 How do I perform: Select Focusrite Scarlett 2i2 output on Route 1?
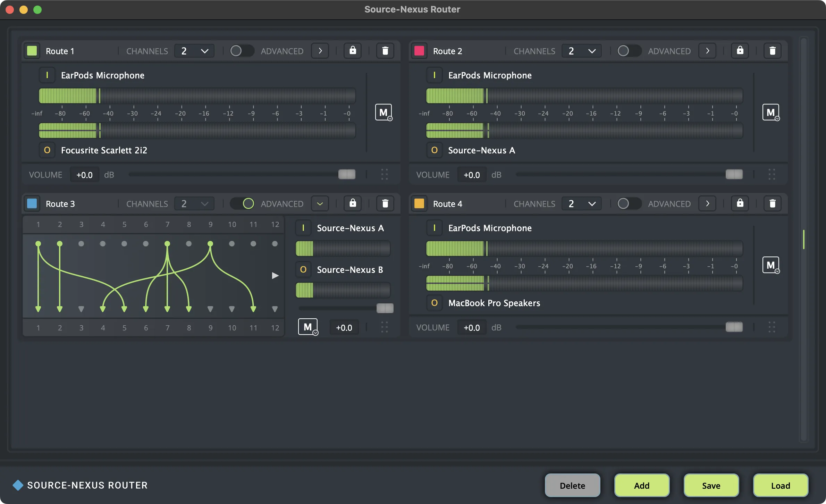point(104,150)
